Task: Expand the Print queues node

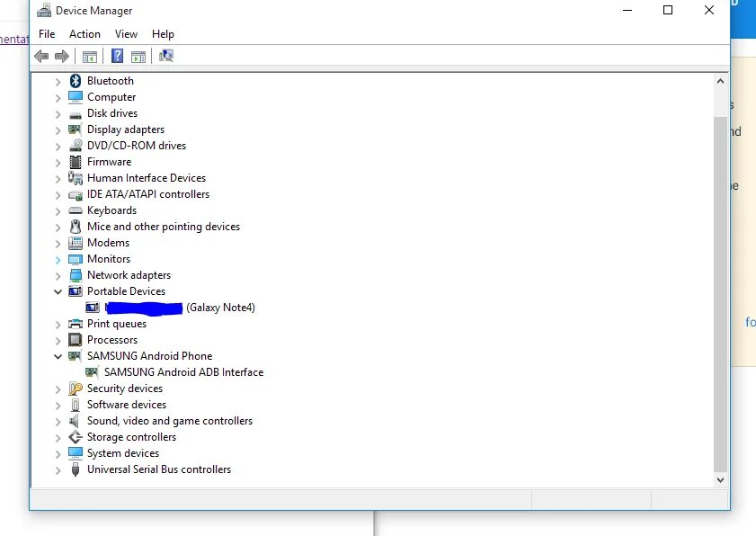Action: coord(58,326)
